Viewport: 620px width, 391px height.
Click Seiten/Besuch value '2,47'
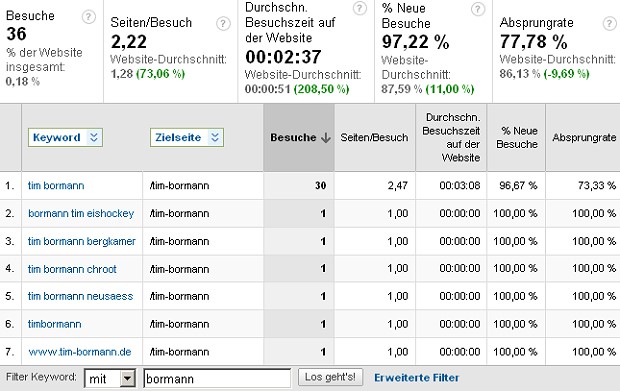tap(397, 186)
